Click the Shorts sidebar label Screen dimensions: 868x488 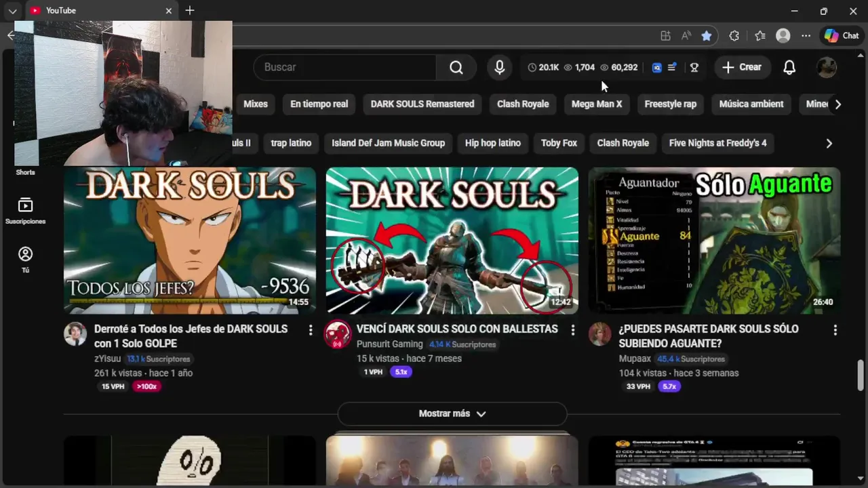[x=25, y=172]
